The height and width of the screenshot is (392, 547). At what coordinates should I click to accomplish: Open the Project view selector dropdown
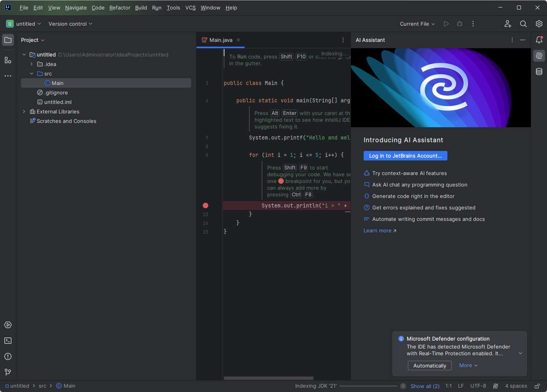pos(33,40)
